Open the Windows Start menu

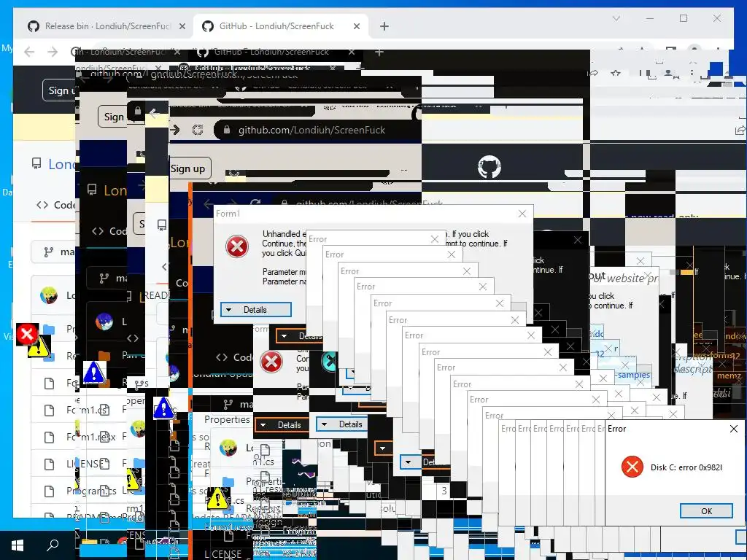pos(18,545)
